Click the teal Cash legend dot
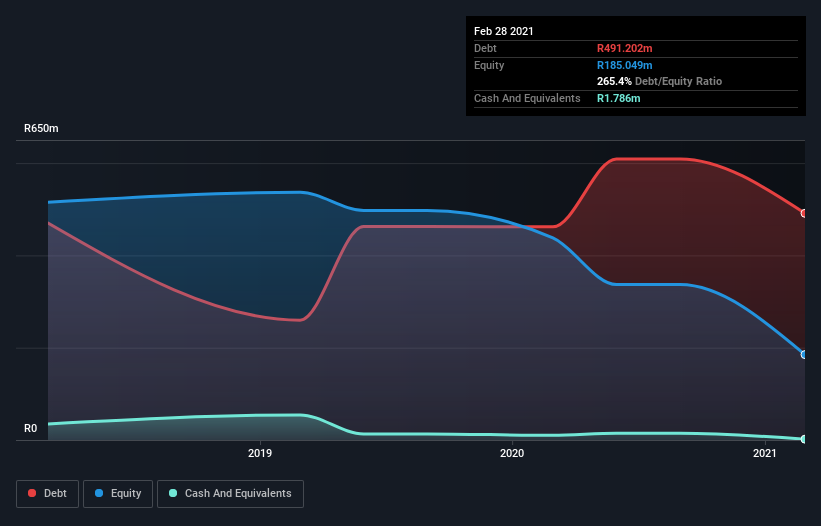This screenshot has height=526, width=821. click(x=173, y=493)
